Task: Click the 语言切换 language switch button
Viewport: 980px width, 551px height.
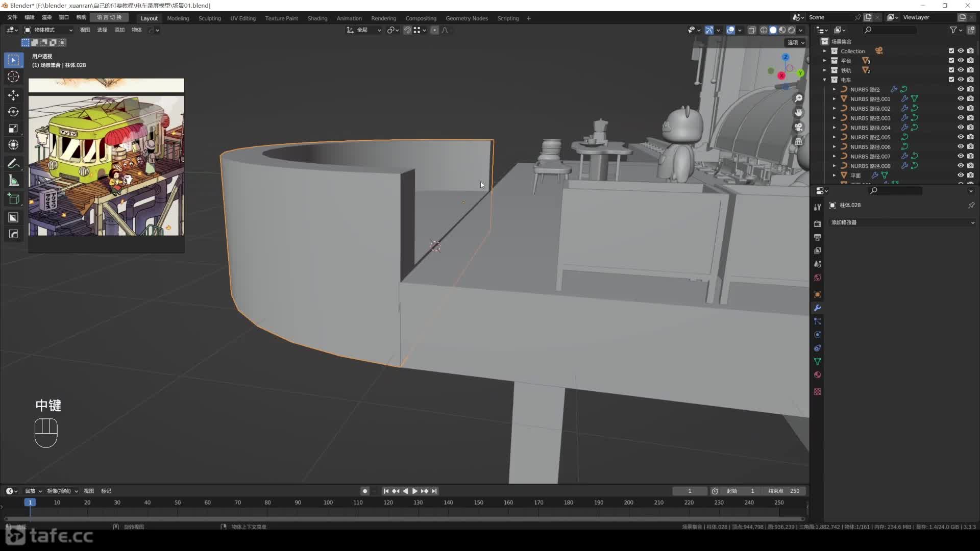Action: point(109,18)
